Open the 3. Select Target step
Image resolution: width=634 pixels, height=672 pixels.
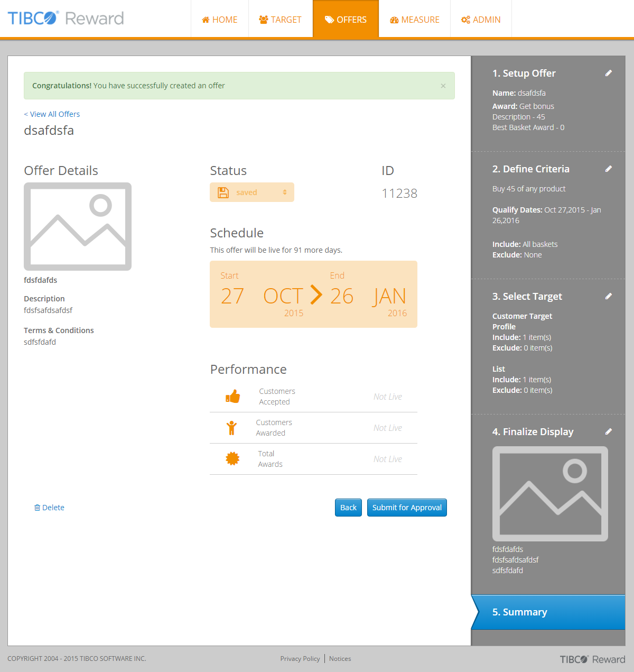pos(527,297)
